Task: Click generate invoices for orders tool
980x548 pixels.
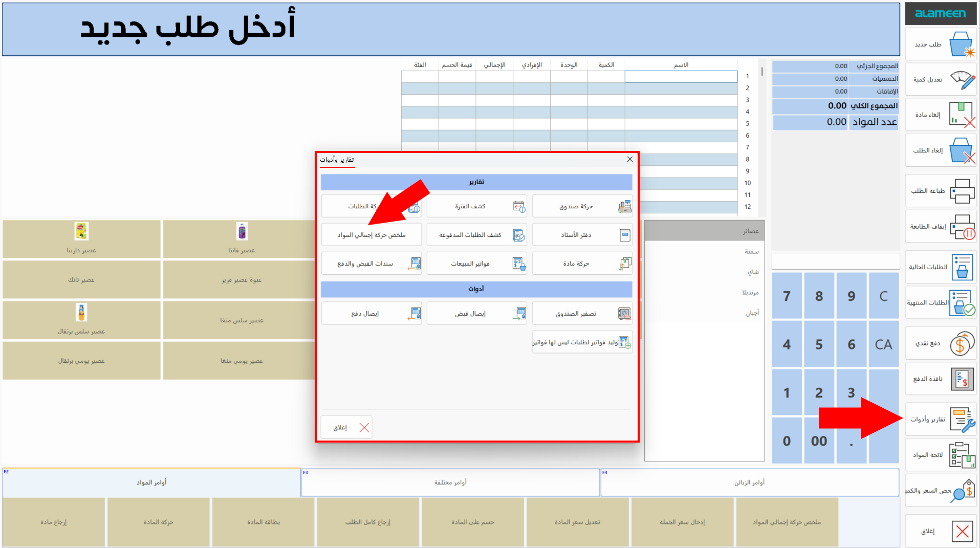Action: tap(582, 342)
